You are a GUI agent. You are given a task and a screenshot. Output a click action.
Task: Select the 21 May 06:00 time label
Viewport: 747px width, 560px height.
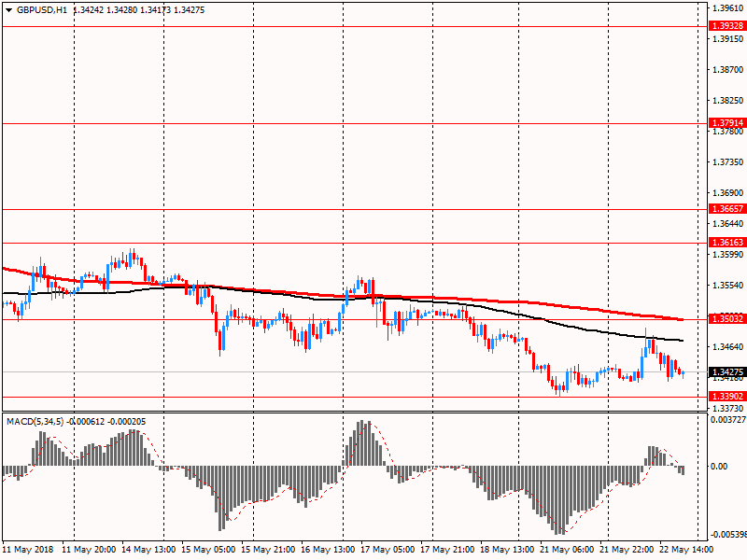tap(567, 549)
